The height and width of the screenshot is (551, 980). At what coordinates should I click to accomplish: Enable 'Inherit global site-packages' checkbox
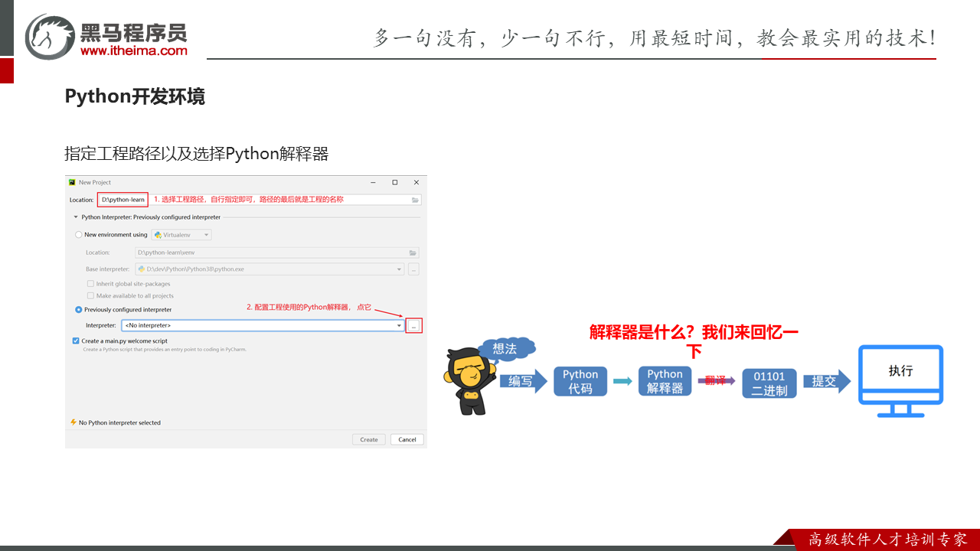click(x=90, y=284)
